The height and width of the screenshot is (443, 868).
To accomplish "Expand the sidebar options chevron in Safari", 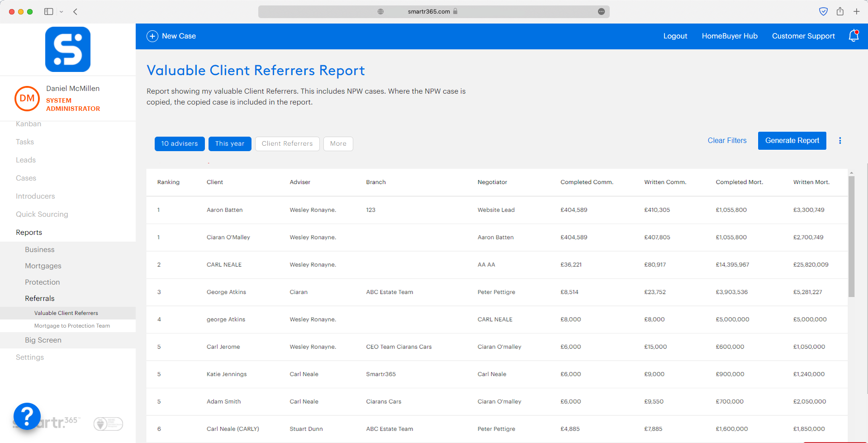I will click(62, 12).
